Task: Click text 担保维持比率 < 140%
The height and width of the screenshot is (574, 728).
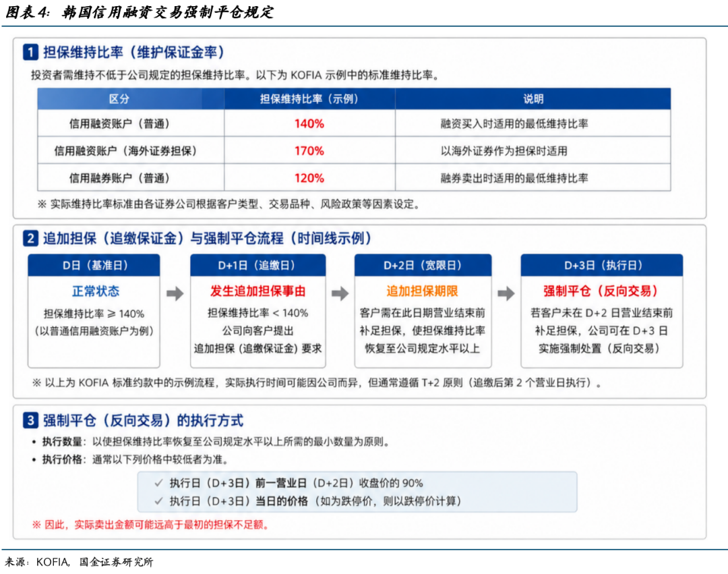Action: pos(257,313)
